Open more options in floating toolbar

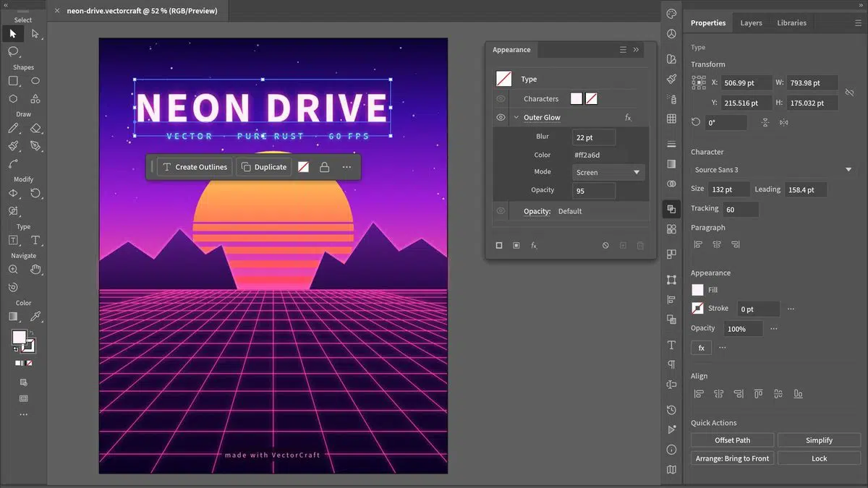coord(346,167)
